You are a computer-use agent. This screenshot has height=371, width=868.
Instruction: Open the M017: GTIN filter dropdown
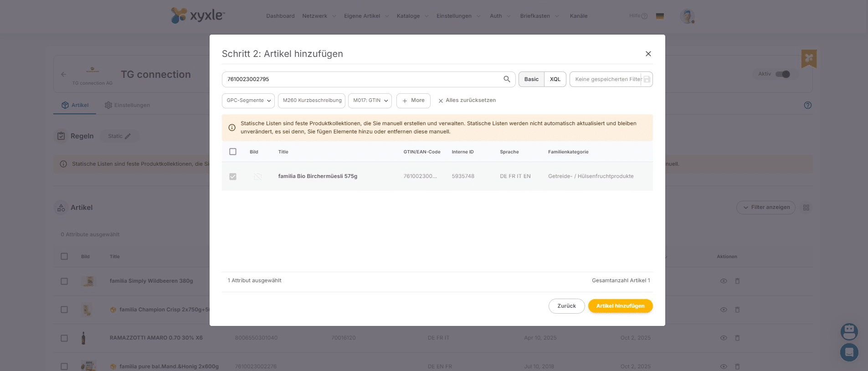coord(370,101)
